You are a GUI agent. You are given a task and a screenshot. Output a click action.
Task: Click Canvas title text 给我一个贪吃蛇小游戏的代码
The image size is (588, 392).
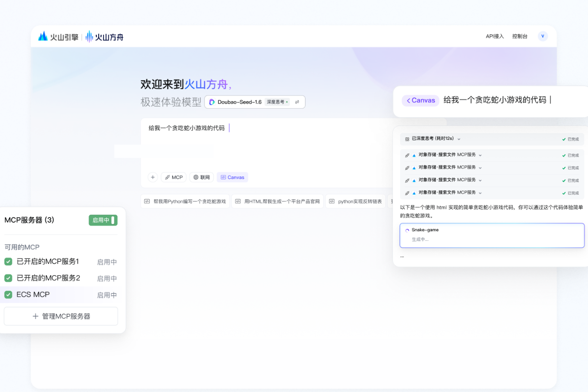(x=495, y=100)
